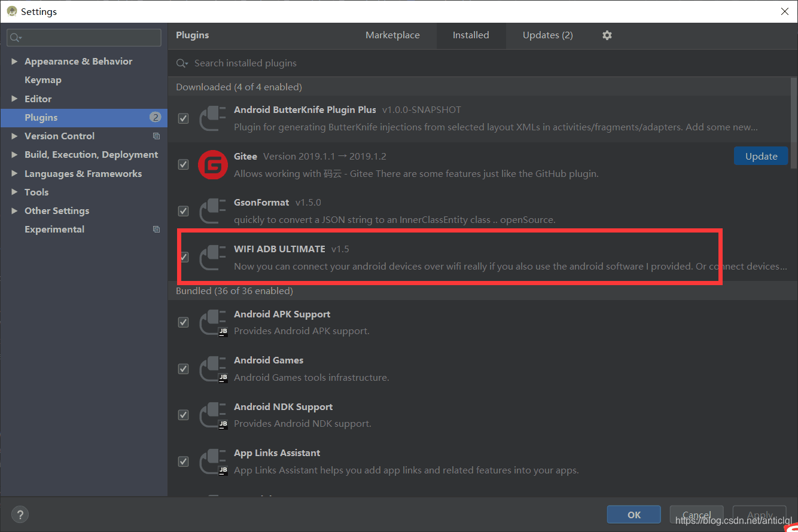Viewport: 798px width, 532px height.
Task: Click the Gitee plugin logo icon
Action: point(213,164)
